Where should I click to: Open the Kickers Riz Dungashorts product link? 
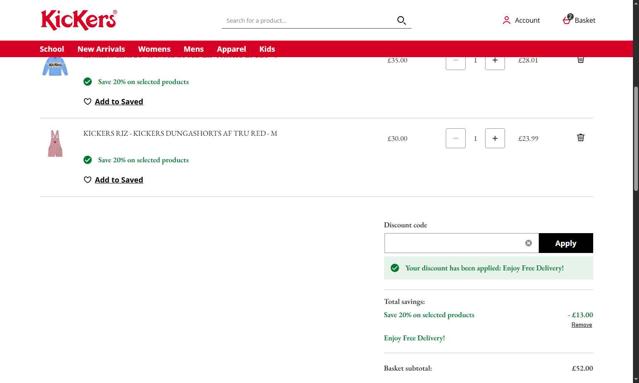[x=180, y=133]
